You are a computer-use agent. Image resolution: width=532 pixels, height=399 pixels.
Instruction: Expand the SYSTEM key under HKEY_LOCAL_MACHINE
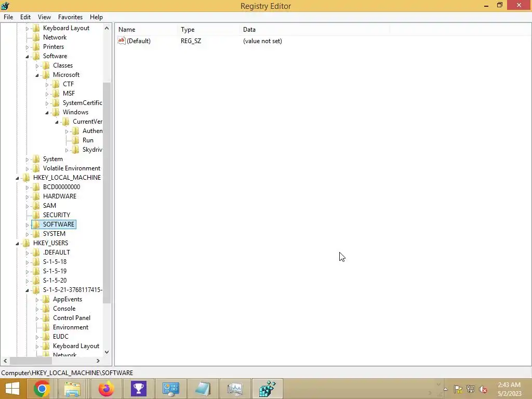click(27, 234)
